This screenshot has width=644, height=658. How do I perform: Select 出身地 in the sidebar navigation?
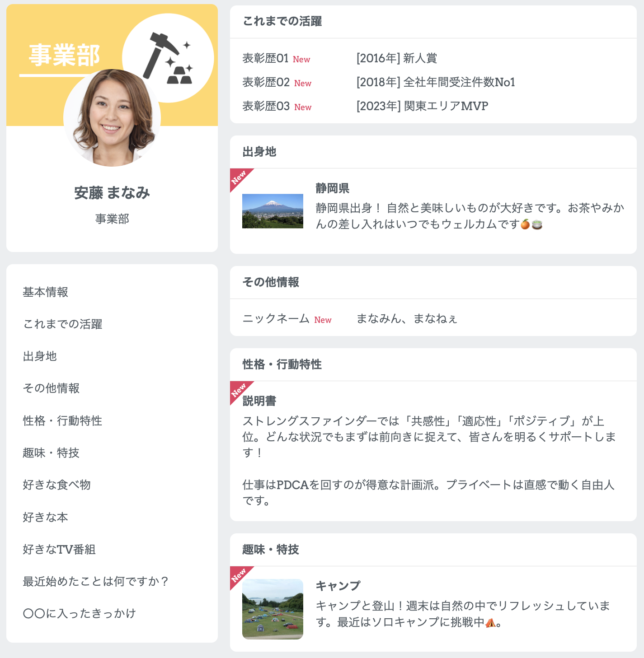[x=40, y=356]
